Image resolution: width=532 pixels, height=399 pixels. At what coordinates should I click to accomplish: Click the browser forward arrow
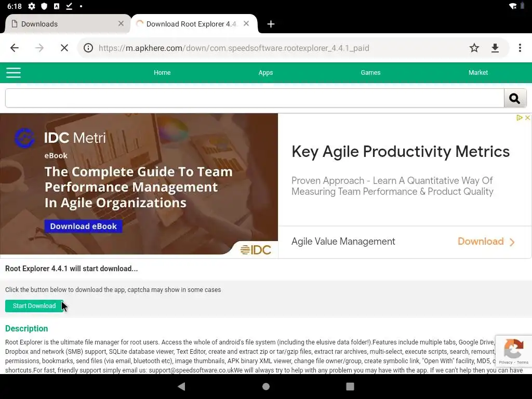pyautogui.click(x=39, y=48)
